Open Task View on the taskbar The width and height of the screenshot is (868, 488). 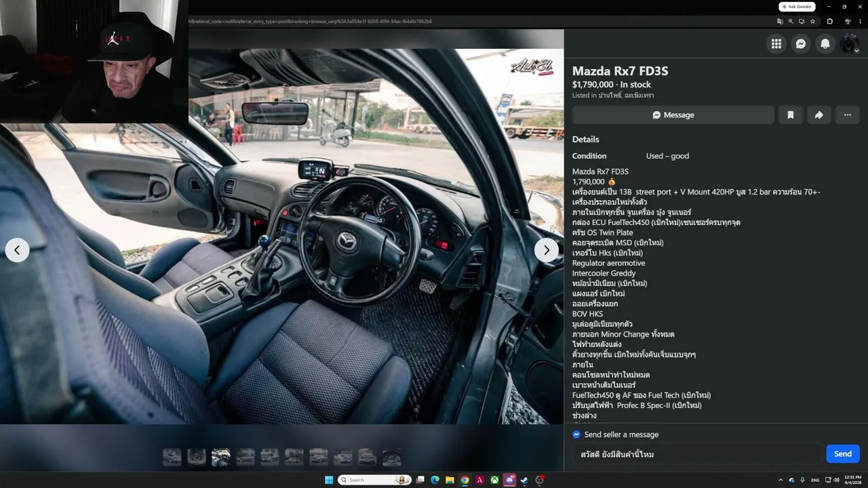(420, 480)
